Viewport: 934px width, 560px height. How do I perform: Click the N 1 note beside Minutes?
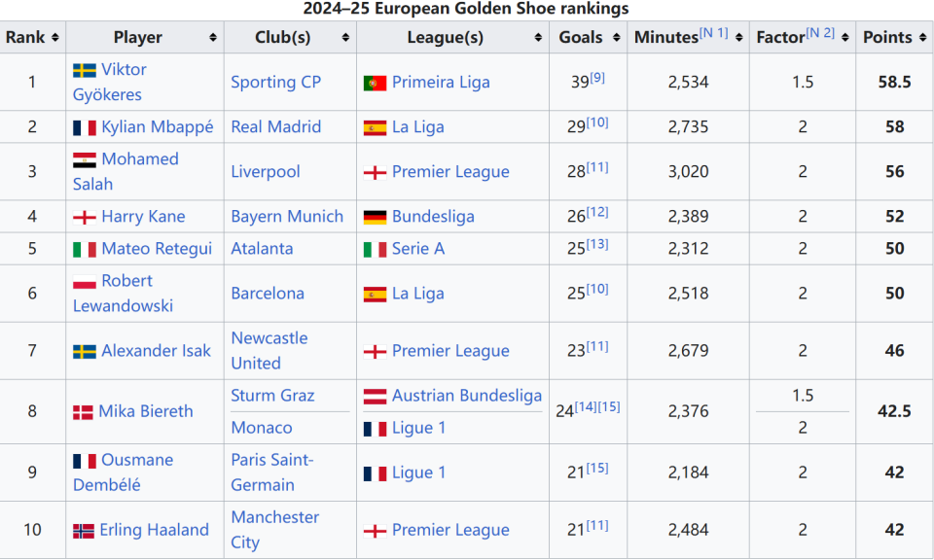coord(714,33)
